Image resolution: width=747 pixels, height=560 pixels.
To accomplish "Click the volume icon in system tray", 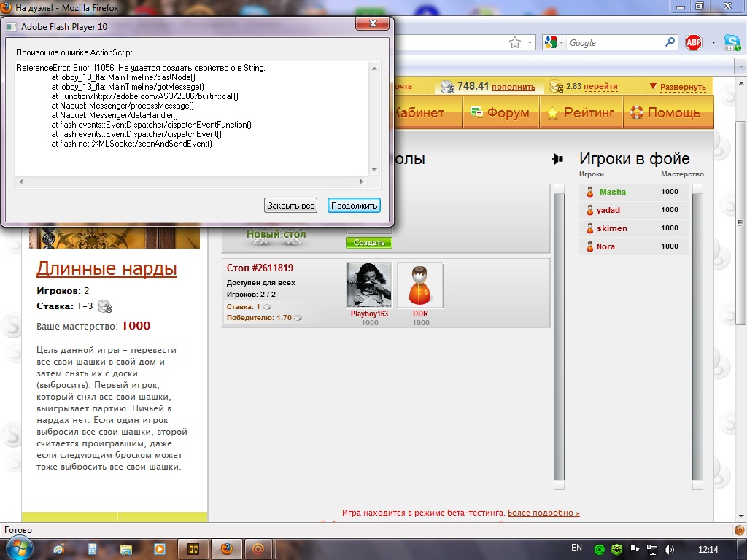I will coord(669,549).
